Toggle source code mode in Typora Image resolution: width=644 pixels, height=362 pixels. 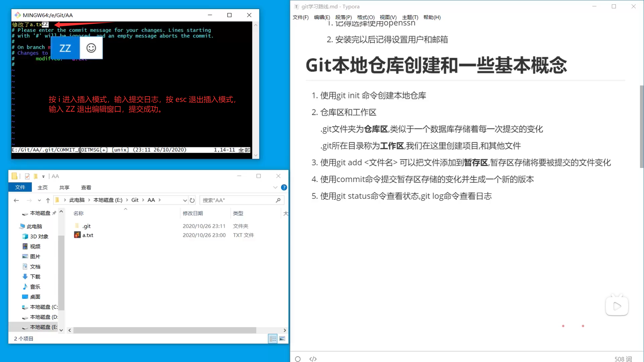pyautogui.click(x=313, y=359)
